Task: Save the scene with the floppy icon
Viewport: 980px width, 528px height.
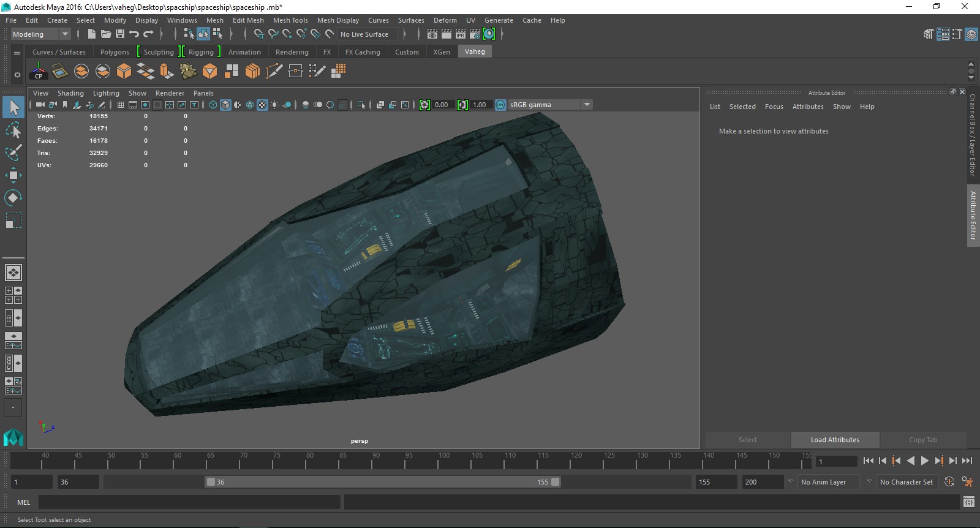Action: [x=120, y=34]
